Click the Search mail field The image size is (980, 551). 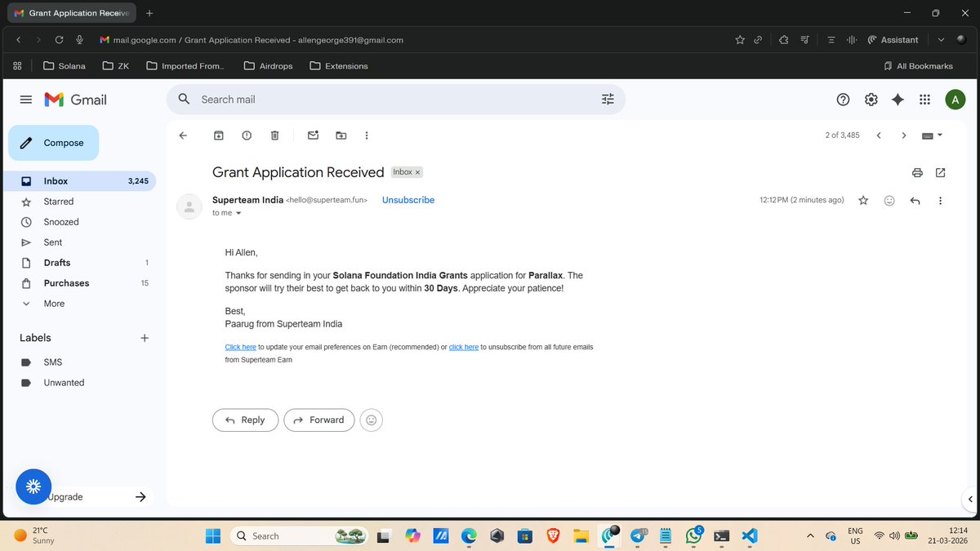396,100
